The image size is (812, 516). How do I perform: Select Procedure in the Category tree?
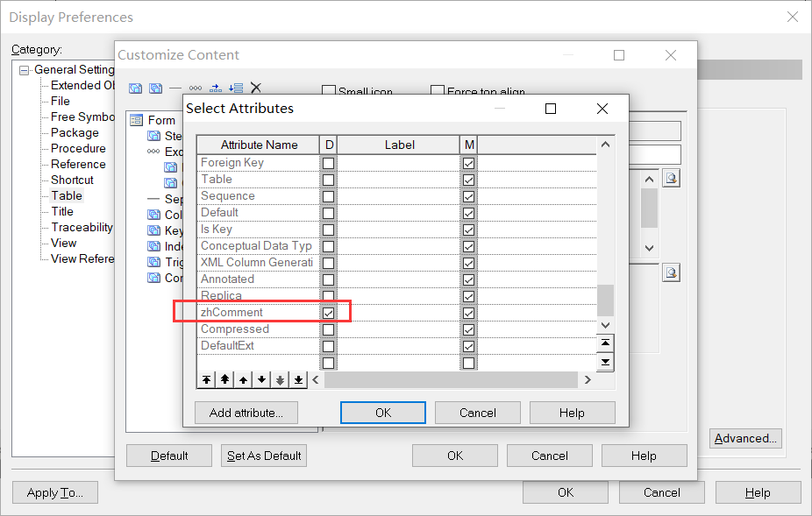(78, 149)
